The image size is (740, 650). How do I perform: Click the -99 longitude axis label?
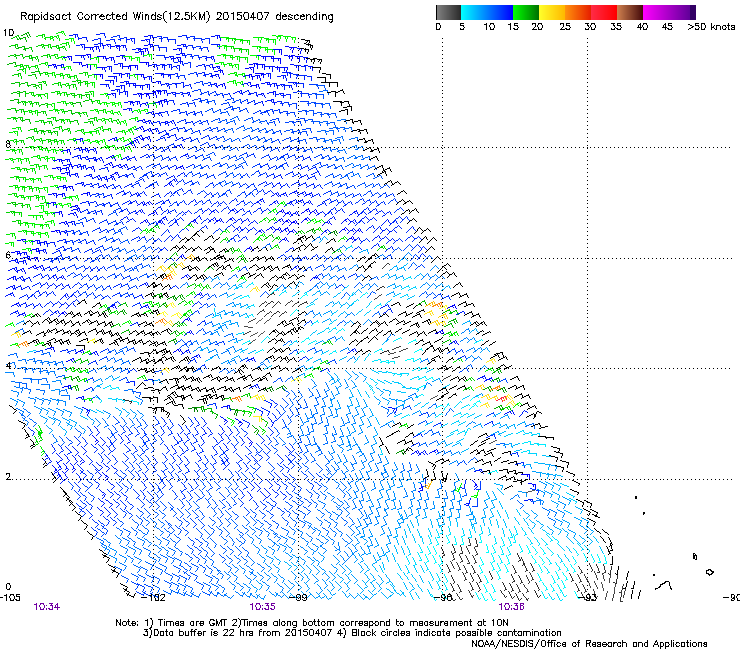click(x=298, y=598)
